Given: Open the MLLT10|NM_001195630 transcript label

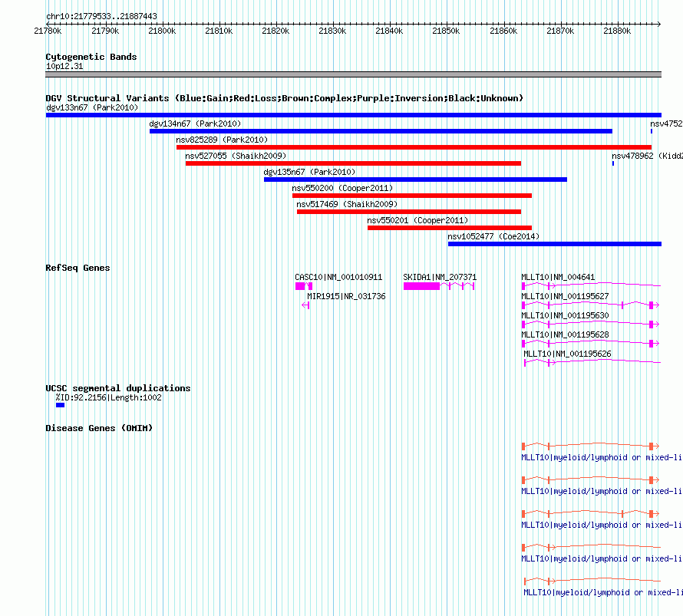Looking at the screenshot, I should coord(565,315).
